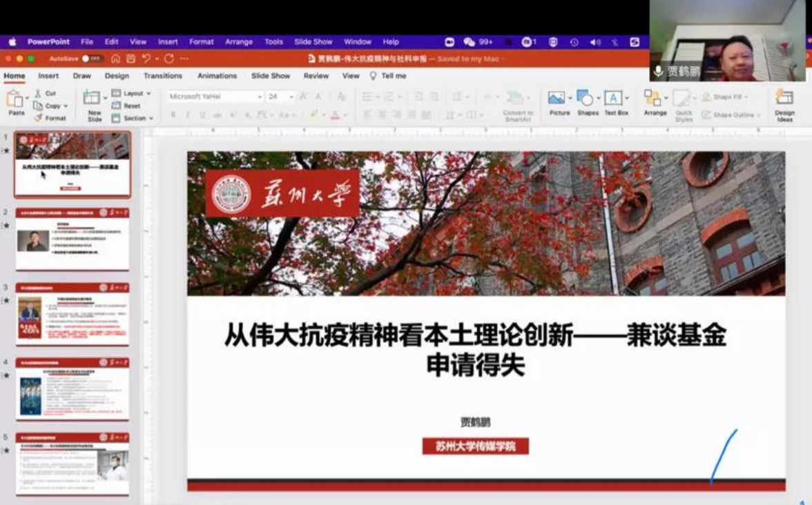Toggle the AutoSave switch
Image resolution: width=812 pixels, height=505 pixels.
(91, 59)
